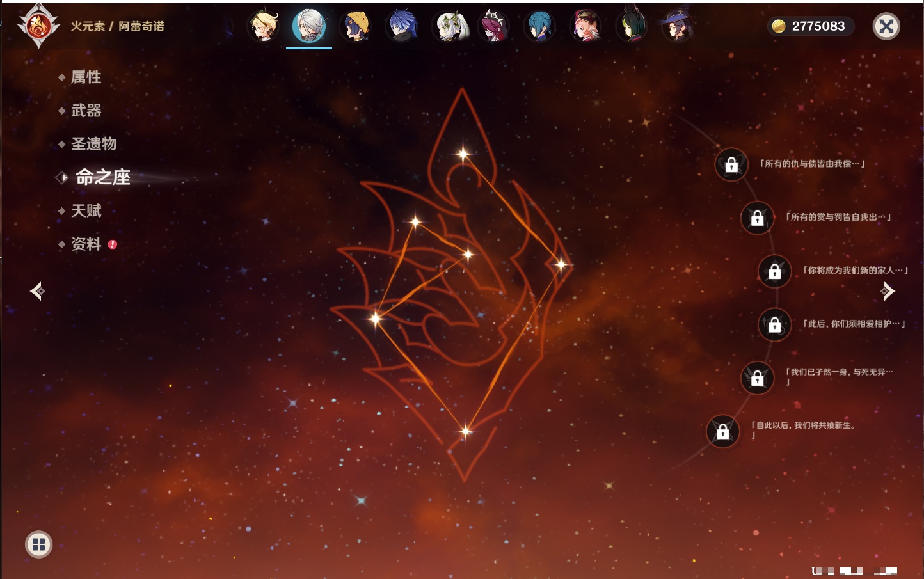Image resolution: width=924 pixels, height=579 pixels.
Task: Select the blonde character portrait with glasses
Action: (x=263, y=26)
